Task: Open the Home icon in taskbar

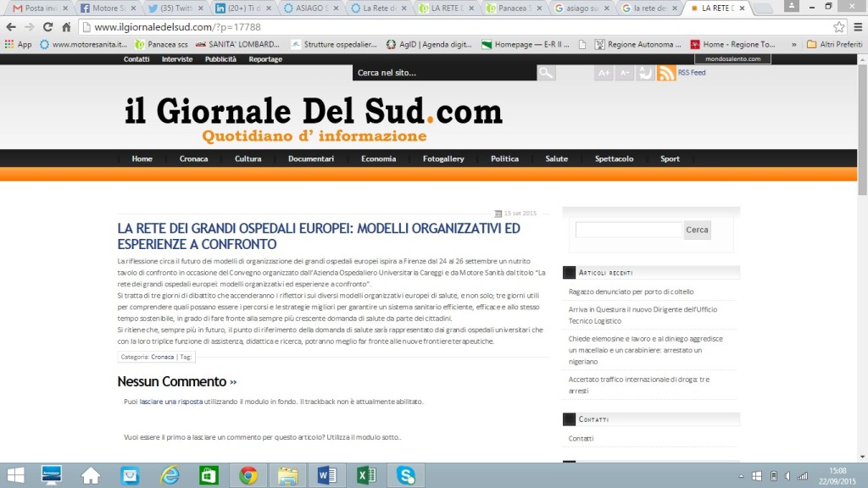Action: click(91, 475)
